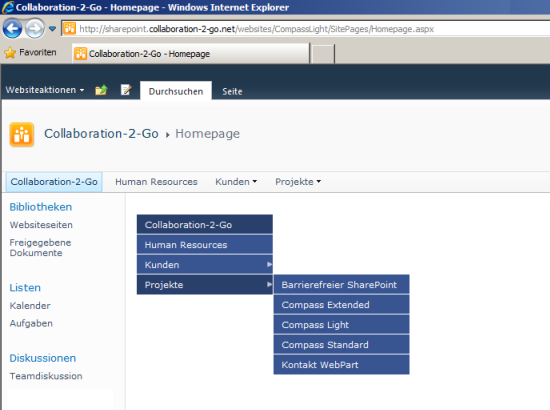The height and width of the screenshot is (410, 550).
Task: Expand the Projekte top navigation dropdown
Action: (298, 182)
